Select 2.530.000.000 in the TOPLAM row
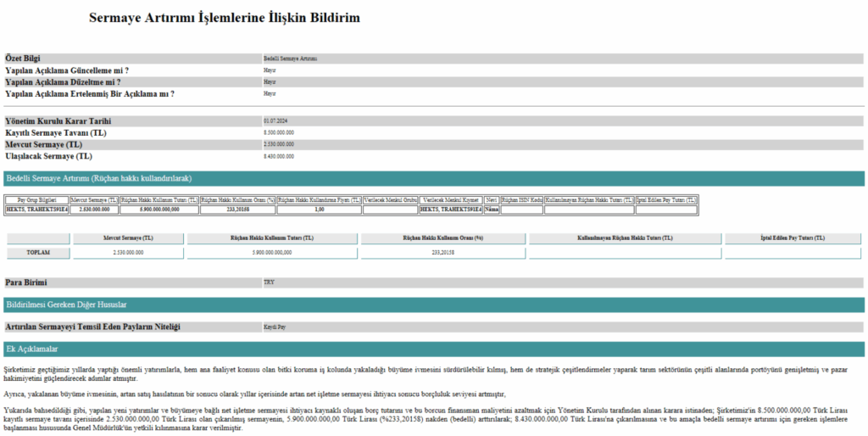868x436 pixels. click(x=128, y=252)
